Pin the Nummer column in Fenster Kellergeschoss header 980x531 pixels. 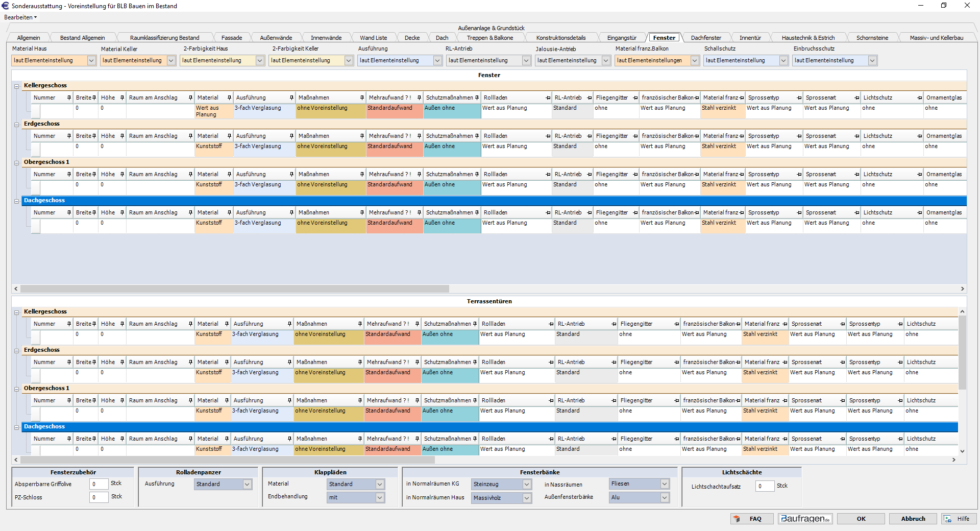pos(69,98)
